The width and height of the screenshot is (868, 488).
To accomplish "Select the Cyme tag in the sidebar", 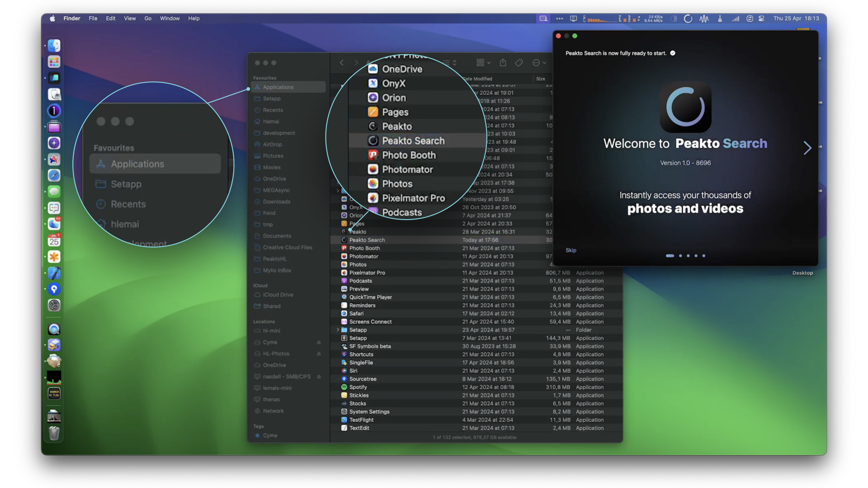I will point(288,436).
